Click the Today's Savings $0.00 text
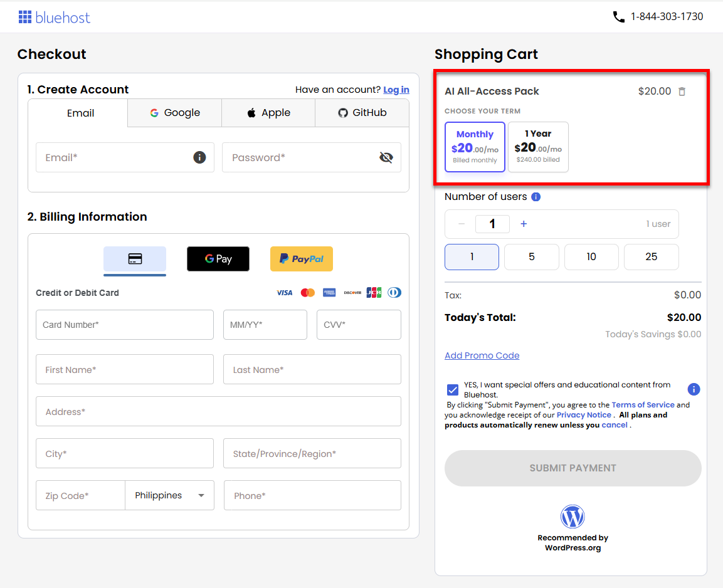 coord(653,335)
